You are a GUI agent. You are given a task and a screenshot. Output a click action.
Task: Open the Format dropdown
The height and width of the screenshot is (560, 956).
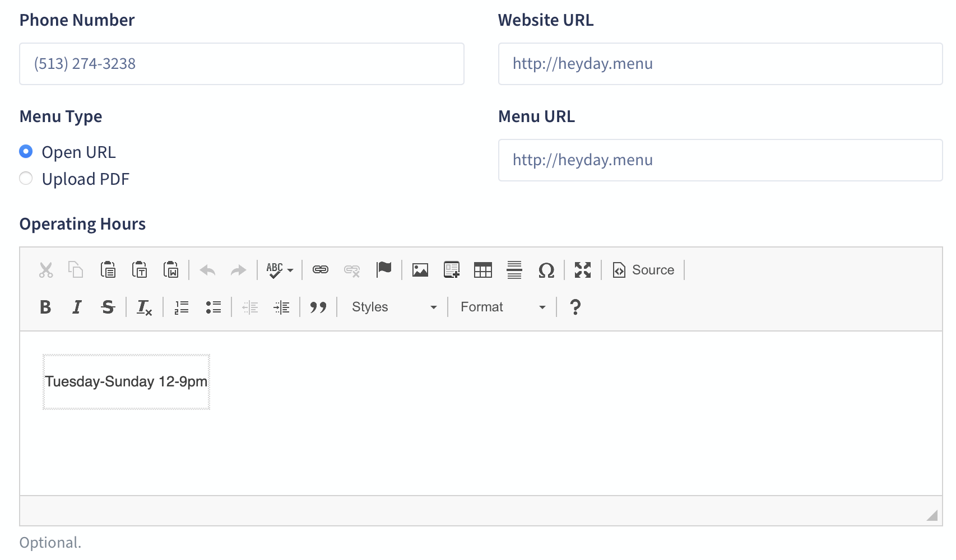503,307
